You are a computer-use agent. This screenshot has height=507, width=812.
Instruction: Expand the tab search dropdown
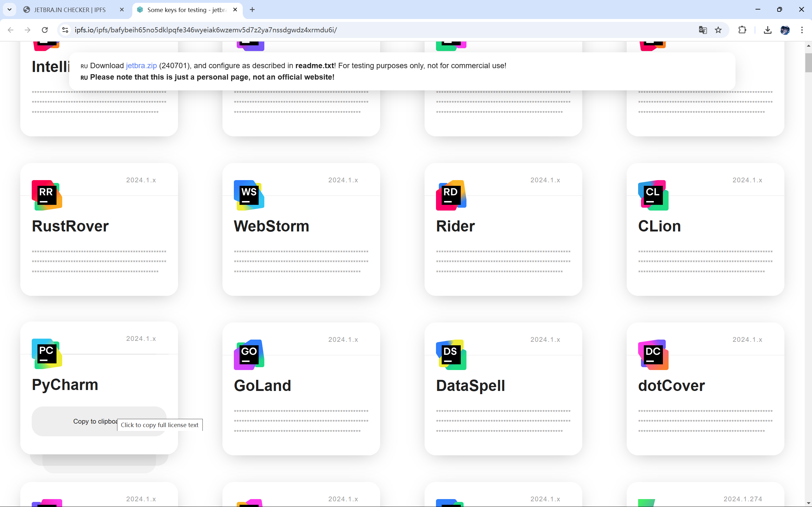pos(10,10)
